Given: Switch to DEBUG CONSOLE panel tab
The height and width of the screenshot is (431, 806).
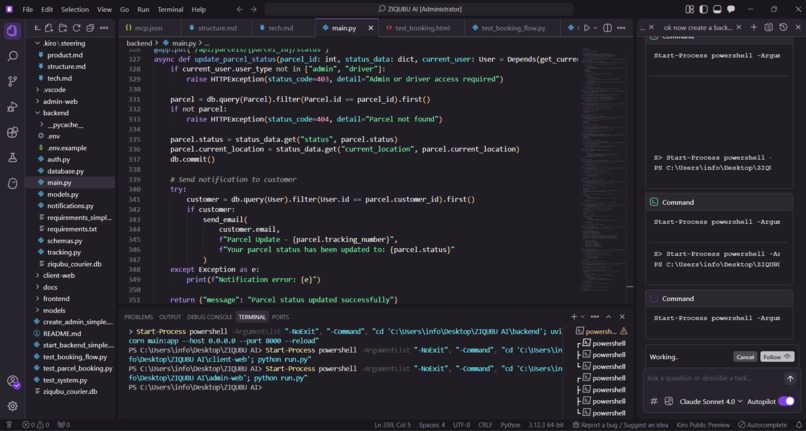Looking at the screenshot, I should pyautogui.click(x=210, y=317).
